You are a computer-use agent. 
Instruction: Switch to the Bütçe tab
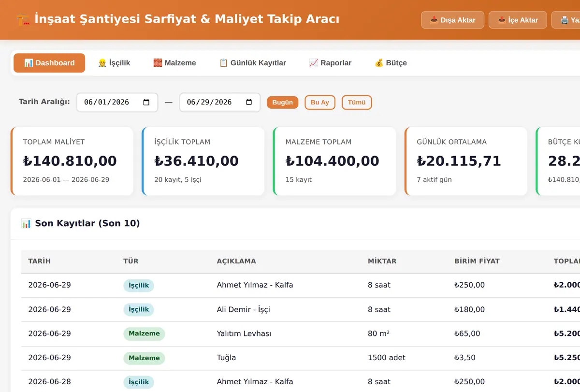[x=391, y=63]
